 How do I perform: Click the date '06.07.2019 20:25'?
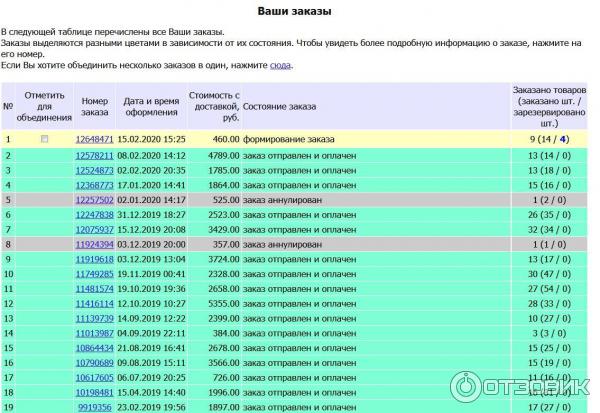click(x=151, y=378)
